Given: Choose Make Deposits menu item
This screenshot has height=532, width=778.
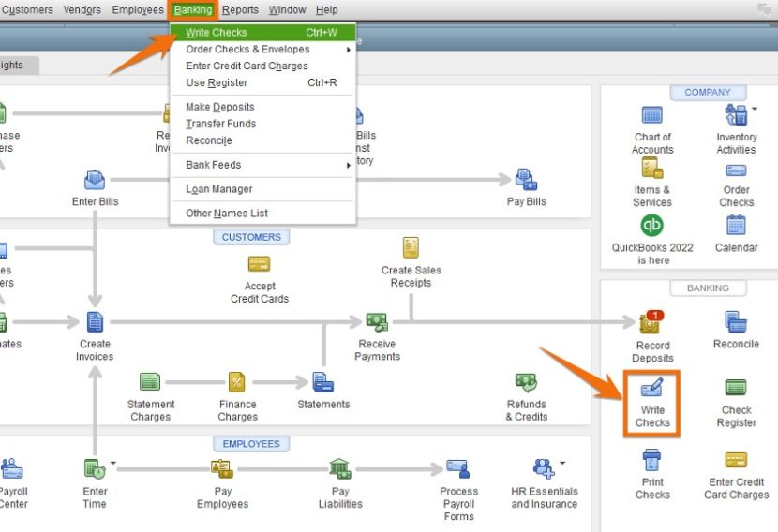Looking at the screenshot, I should click(263, 107).
